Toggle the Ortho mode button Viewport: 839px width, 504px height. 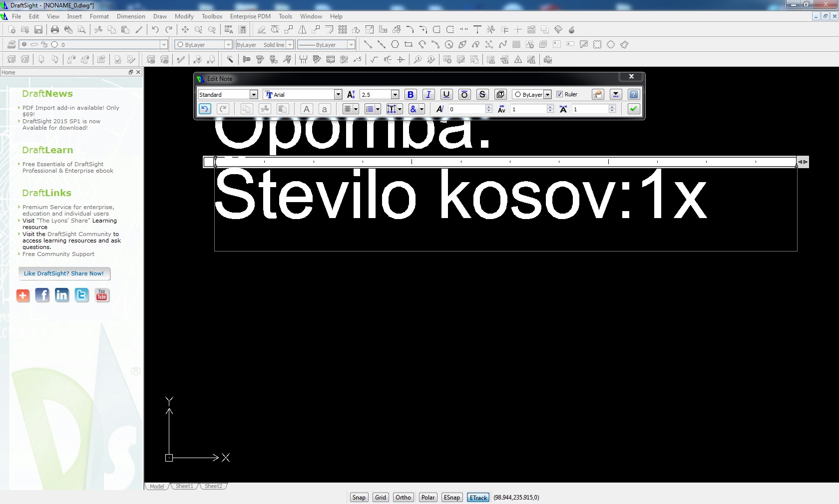[x=403, y=498]
